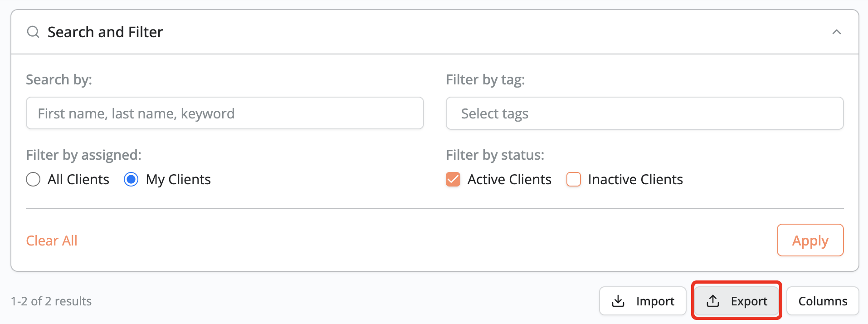Click the 1-2 of 2 results text
This screenshot has height=324, width=868.
pos(51,301)
